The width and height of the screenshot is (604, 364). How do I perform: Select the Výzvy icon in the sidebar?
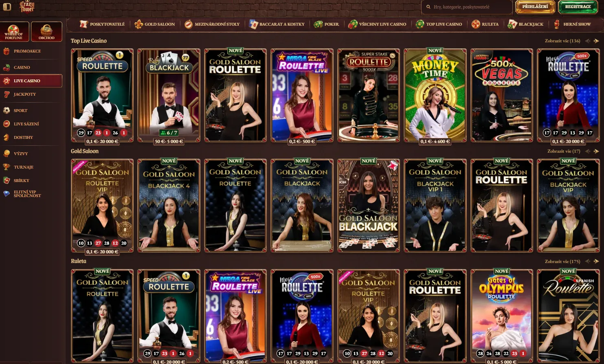7,153
